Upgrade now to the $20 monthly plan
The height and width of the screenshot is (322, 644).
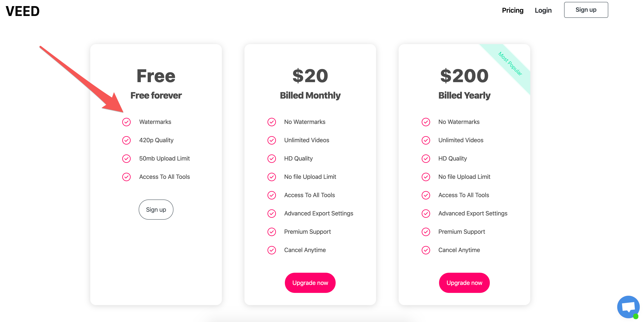[x=310, y=283]
